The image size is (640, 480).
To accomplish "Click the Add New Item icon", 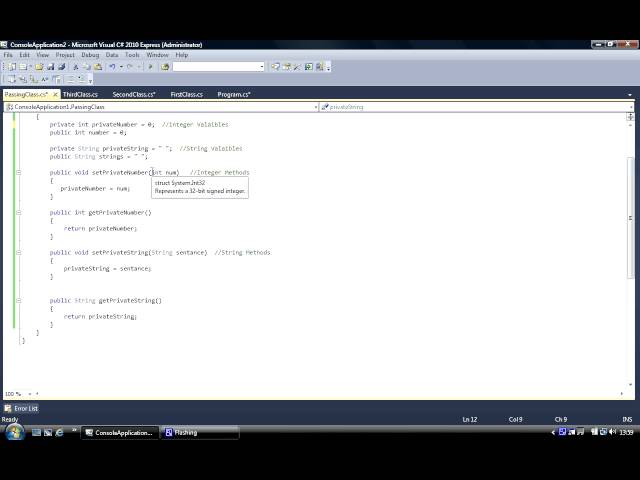I will (23, 67).
